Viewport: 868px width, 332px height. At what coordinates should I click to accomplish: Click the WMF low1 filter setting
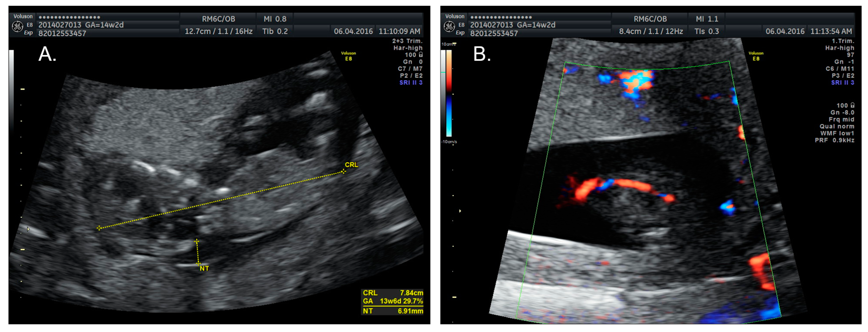[837, 133]
